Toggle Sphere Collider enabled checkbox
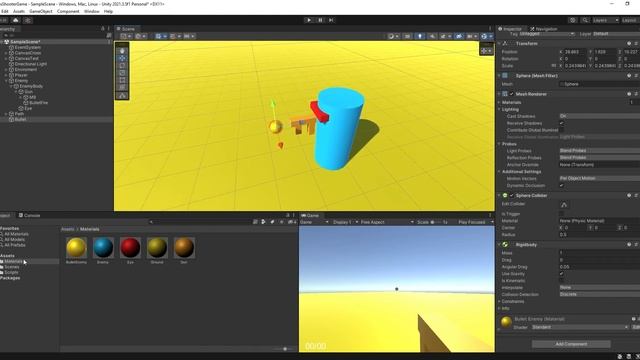This screenshot has width=640, height=360. pyautogui.click(x=511, y=196)
